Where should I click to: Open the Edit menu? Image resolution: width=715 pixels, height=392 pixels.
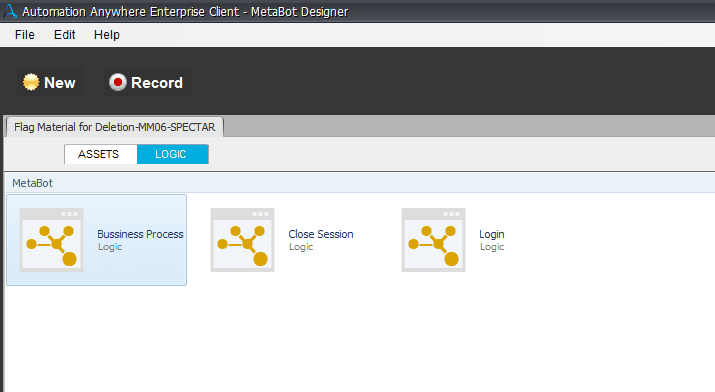coord(64,35)
